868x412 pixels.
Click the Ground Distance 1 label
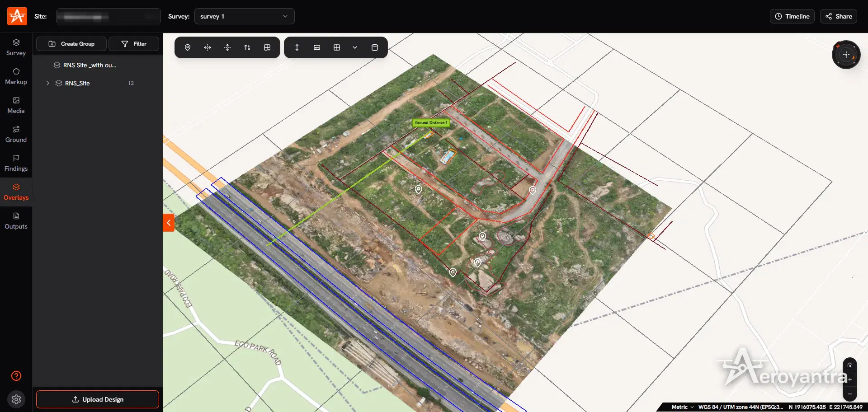(x=431, y=123)
